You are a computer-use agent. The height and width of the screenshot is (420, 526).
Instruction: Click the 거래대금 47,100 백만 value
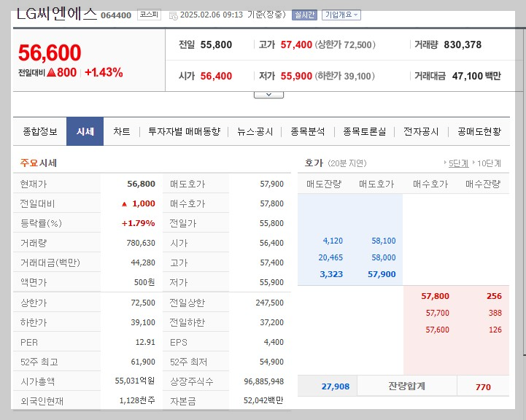476,76
